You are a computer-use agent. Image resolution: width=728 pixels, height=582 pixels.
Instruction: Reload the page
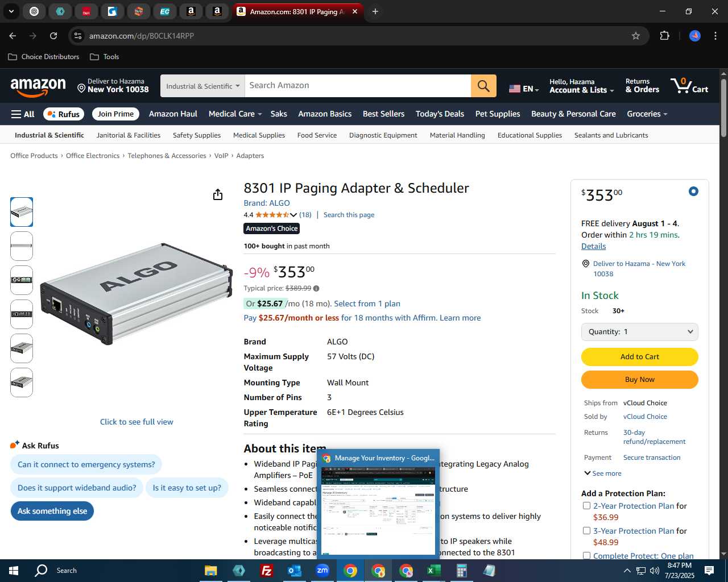[53, 36]
